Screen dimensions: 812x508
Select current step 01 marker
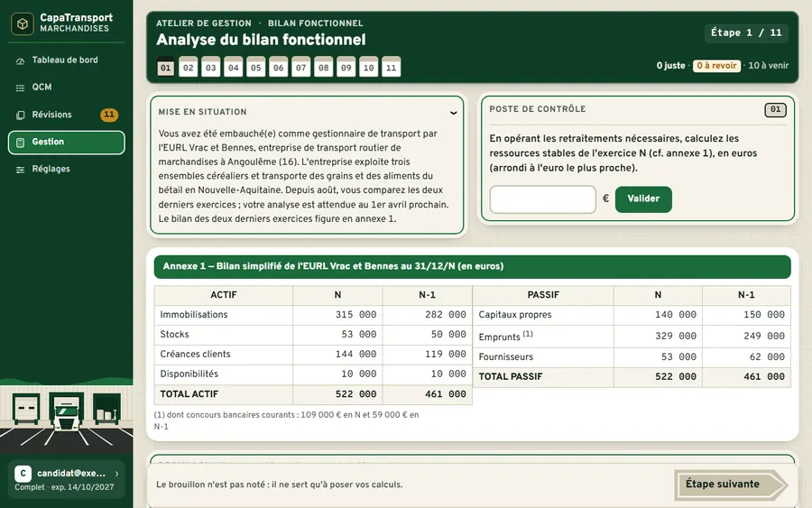pyautogui.click(x=166, y=68)
